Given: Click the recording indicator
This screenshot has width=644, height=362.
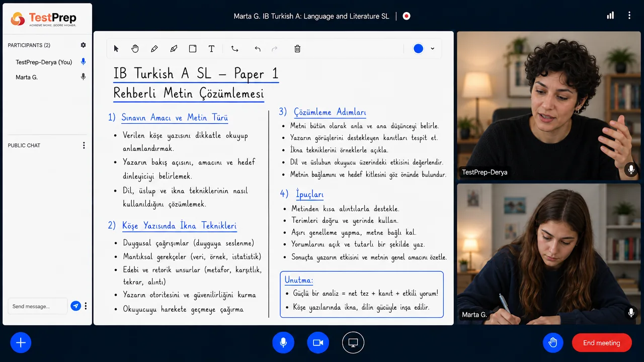Looking at the screenshot, I should (x=407, y=16).
